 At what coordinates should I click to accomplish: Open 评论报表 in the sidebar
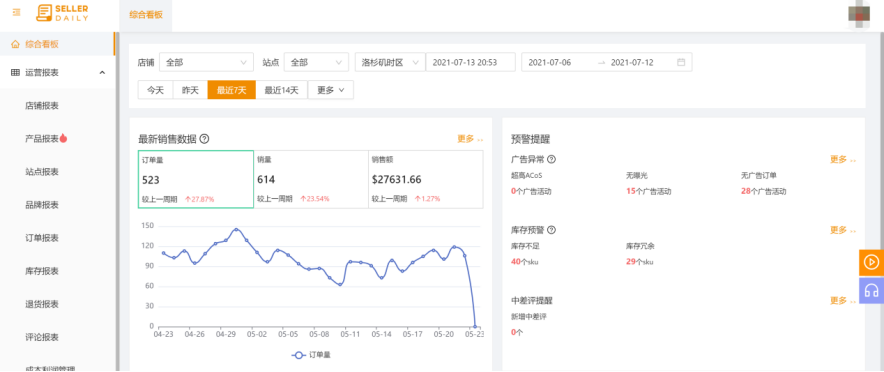[x=42, y=338]
